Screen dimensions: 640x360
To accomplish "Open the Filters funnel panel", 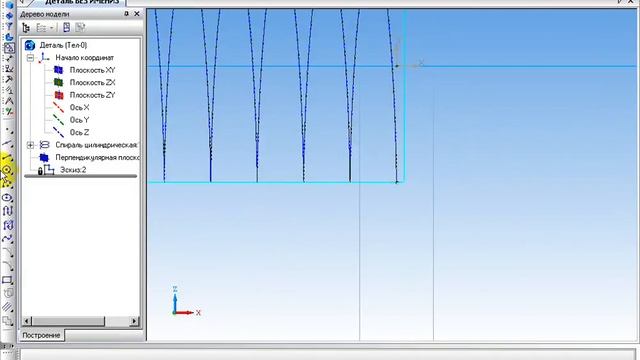I will pos(8,27).
